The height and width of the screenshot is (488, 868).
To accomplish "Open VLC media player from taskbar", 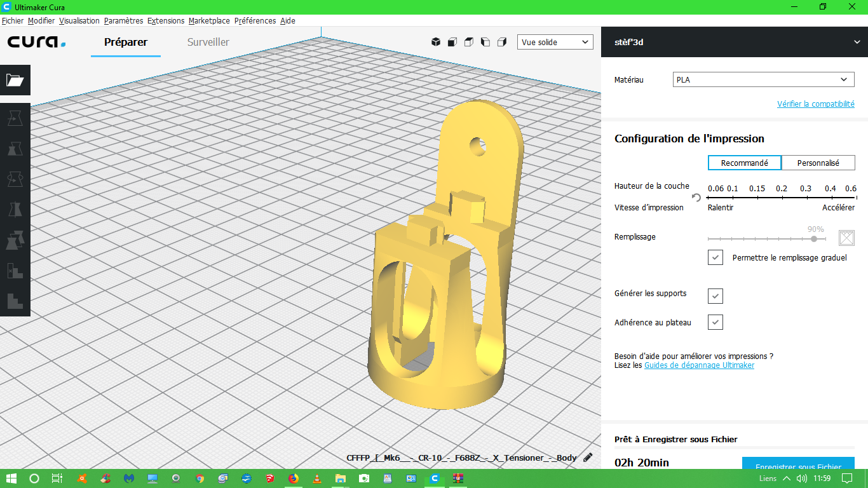I will pos(317,478).
